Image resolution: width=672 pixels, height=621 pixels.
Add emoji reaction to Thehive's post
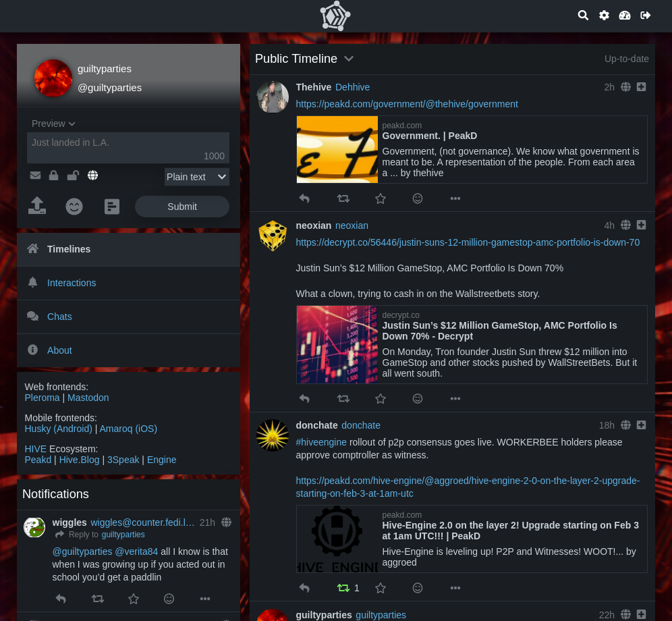click(x=418, y=198)
